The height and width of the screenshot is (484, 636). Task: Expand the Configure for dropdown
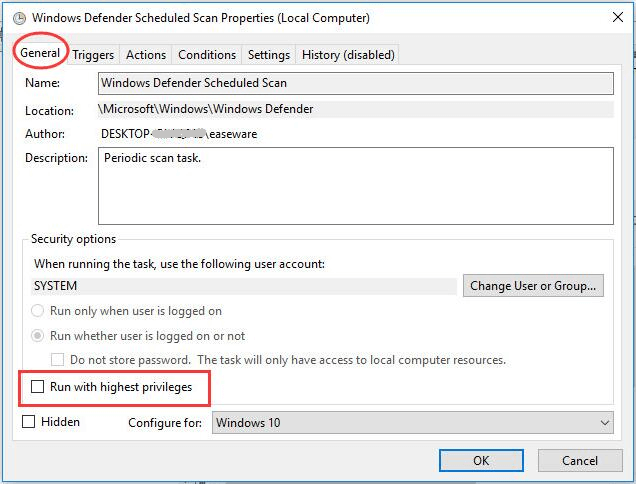click(x=413, y=423)
